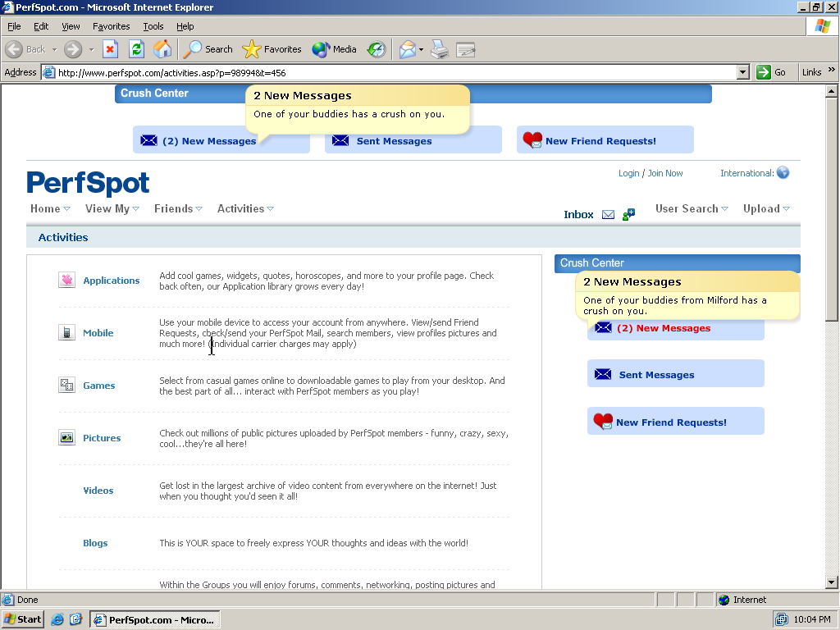840x630 pixels.
Task: Click the vertical scrollbar up arrow
Action: [x=832, y=91]
